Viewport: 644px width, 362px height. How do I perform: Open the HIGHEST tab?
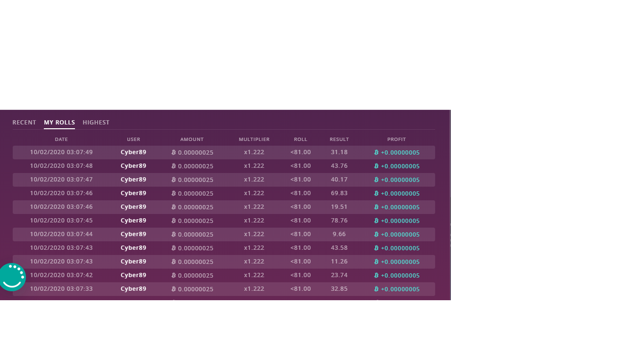96,122
